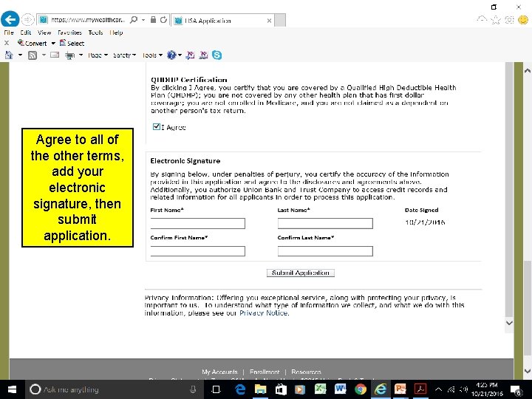Click the new tab button

click(280, 21)
